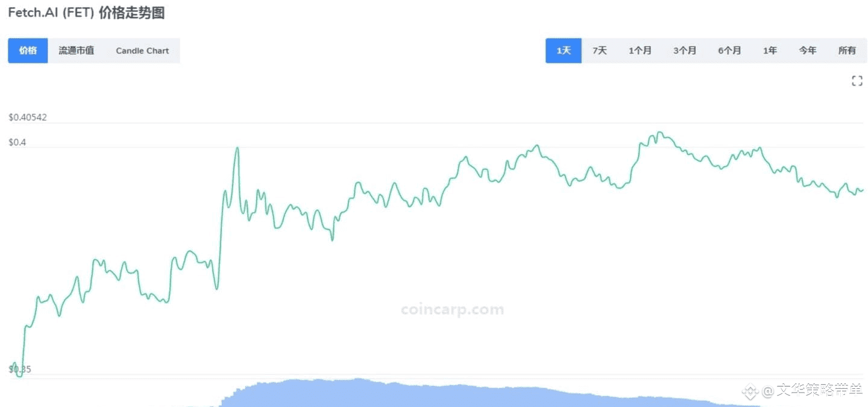Click the $0.35 axis label

[x=20, y=369]
